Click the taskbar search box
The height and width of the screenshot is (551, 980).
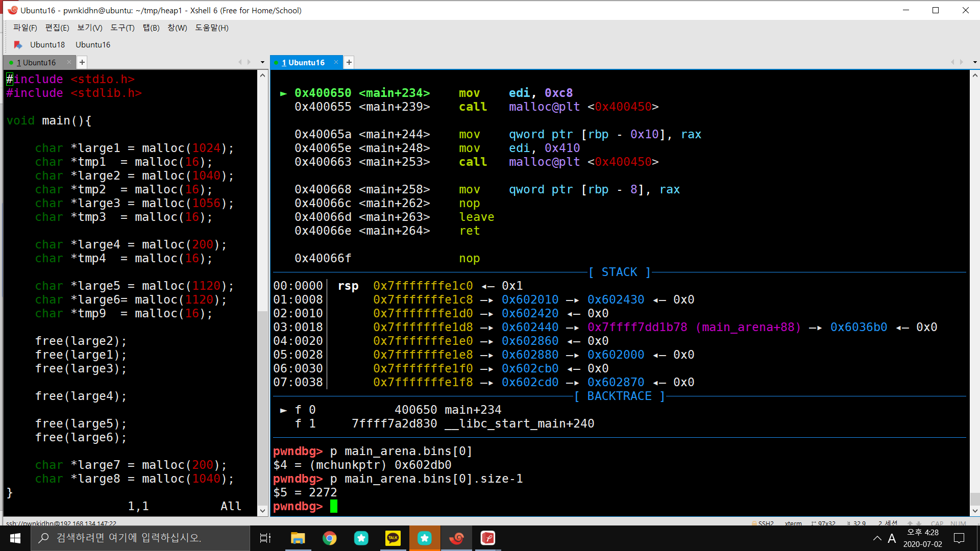point(140,538)
